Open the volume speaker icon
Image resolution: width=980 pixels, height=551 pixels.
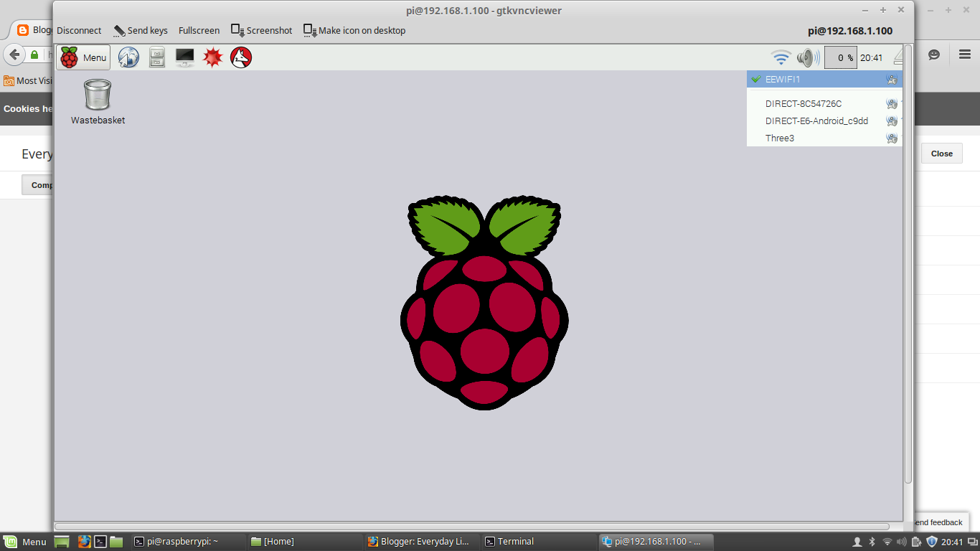click(x=807, y=57)
